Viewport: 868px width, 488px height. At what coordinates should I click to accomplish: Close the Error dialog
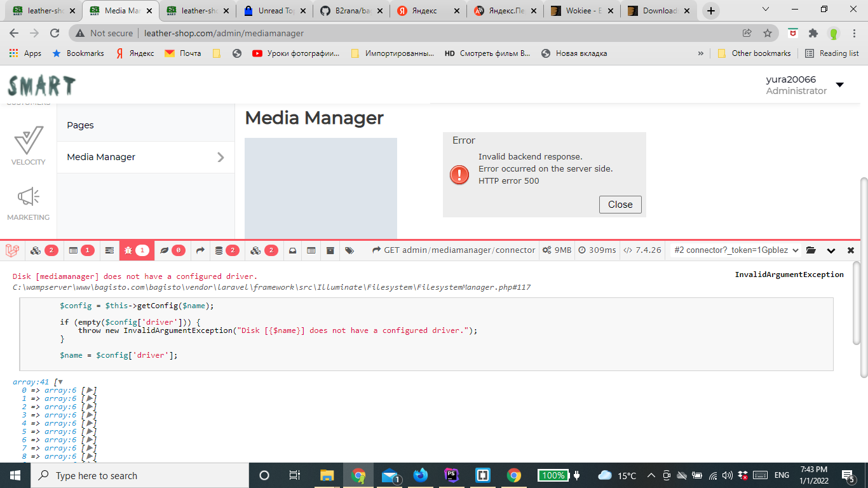click(620, 205)
